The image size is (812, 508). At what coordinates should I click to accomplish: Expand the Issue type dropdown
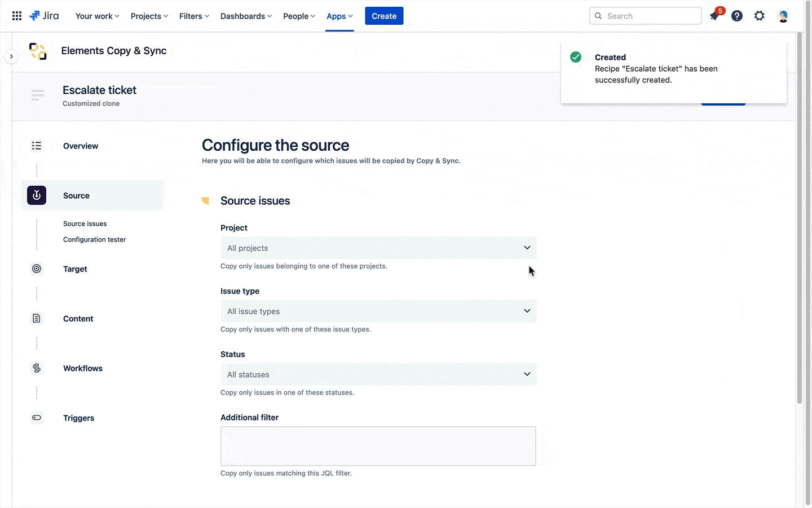pyautogui.click(x=378, y=311)
